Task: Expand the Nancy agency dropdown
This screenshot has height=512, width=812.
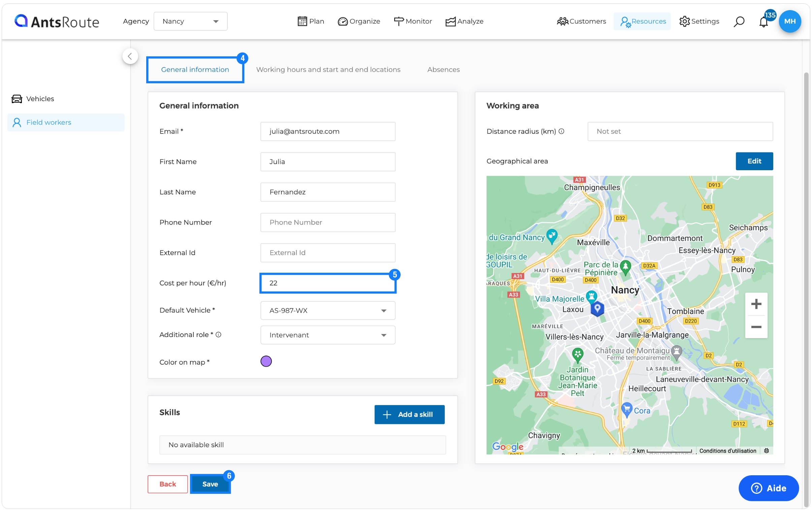Action: (190, 21)
